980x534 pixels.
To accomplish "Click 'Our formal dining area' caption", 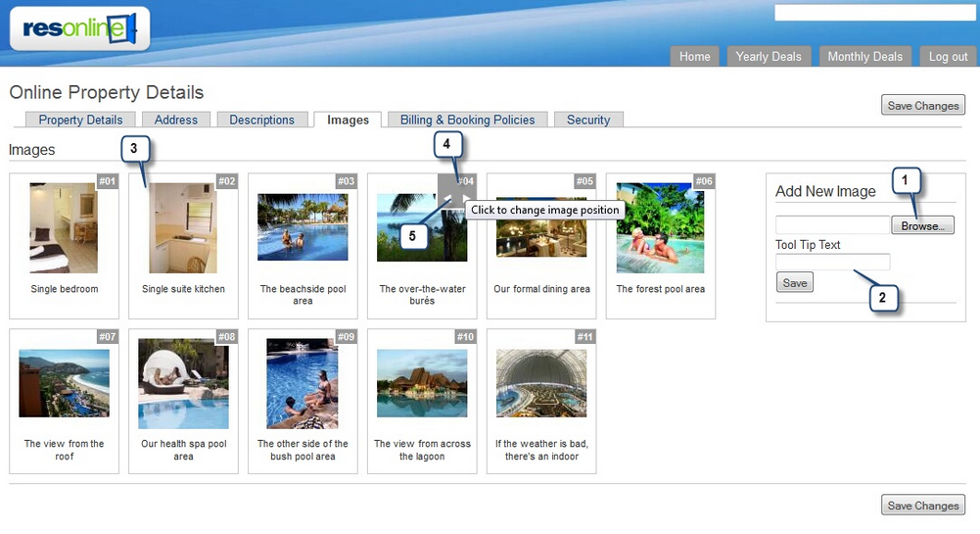I will coord(541,289).
